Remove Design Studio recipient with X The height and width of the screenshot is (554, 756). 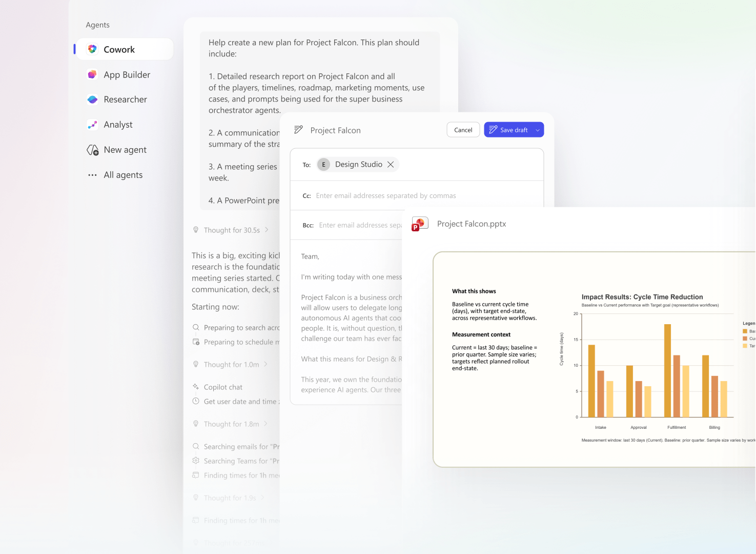coord(391,165)
